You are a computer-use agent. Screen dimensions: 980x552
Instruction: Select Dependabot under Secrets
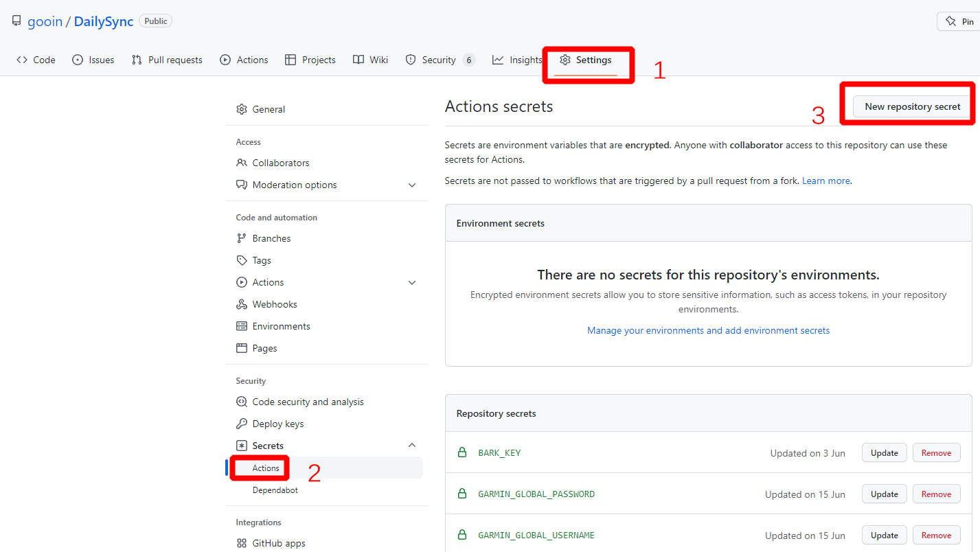pos(275,490)
